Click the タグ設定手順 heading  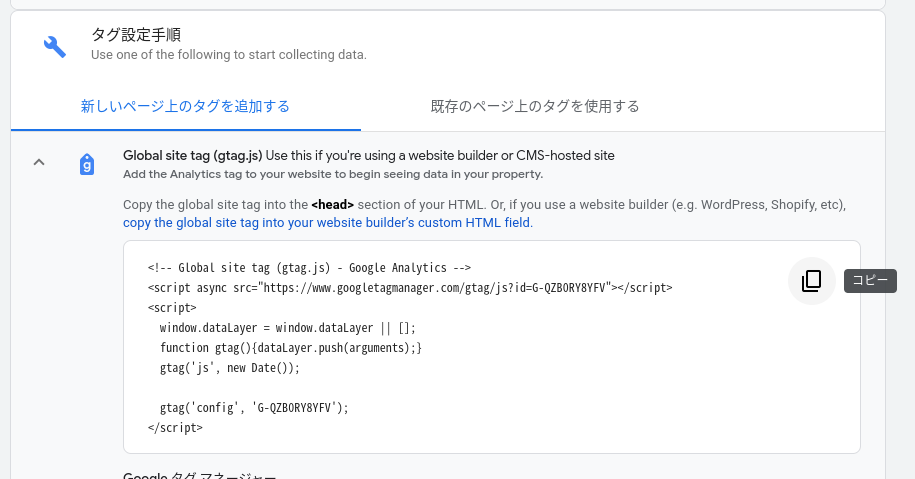(x=136, y=35)
